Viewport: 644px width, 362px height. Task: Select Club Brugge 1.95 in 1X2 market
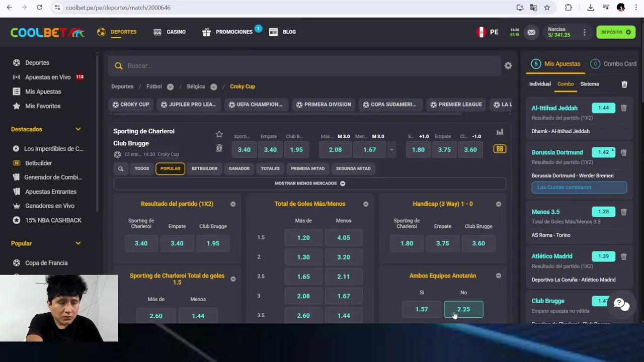point(213,243)
